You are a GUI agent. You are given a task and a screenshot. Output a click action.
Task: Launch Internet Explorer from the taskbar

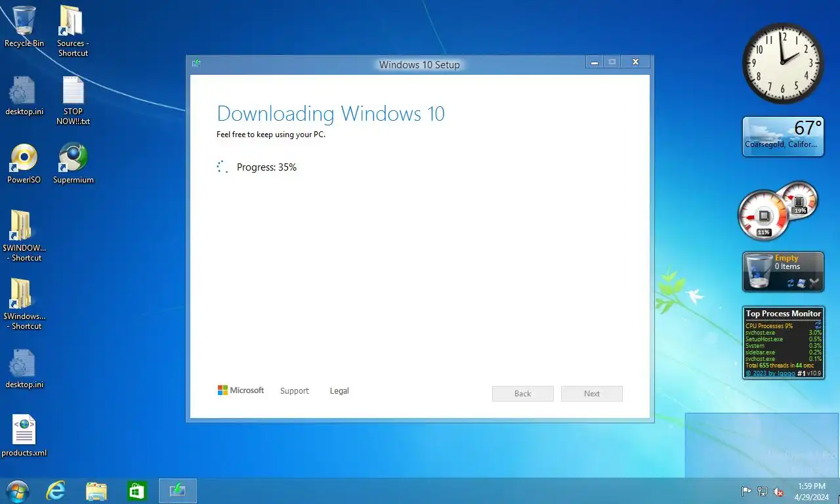point(56,491)
